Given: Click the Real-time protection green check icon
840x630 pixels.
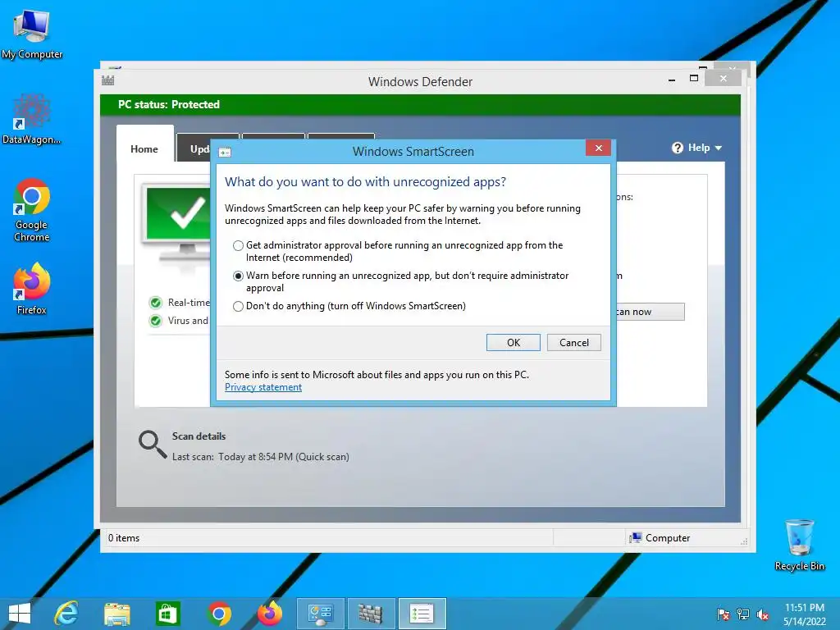Looking at the screenshot, I should [156, 304].
